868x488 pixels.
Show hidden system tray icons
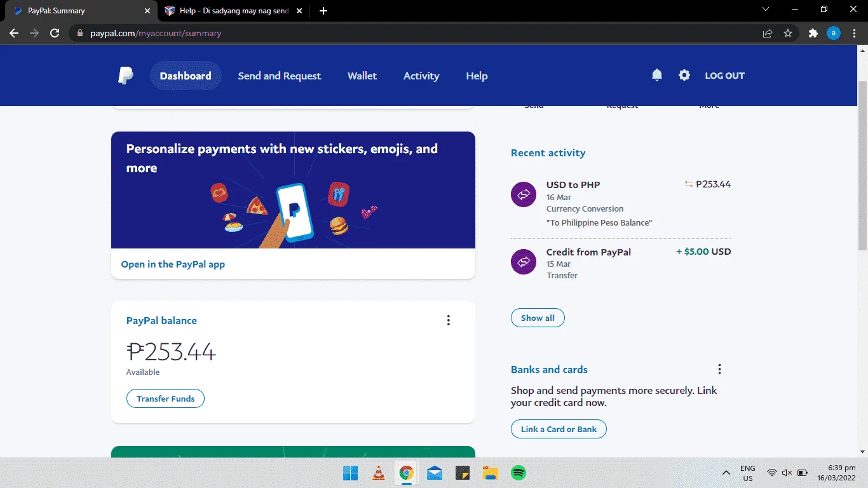(726, 473)
